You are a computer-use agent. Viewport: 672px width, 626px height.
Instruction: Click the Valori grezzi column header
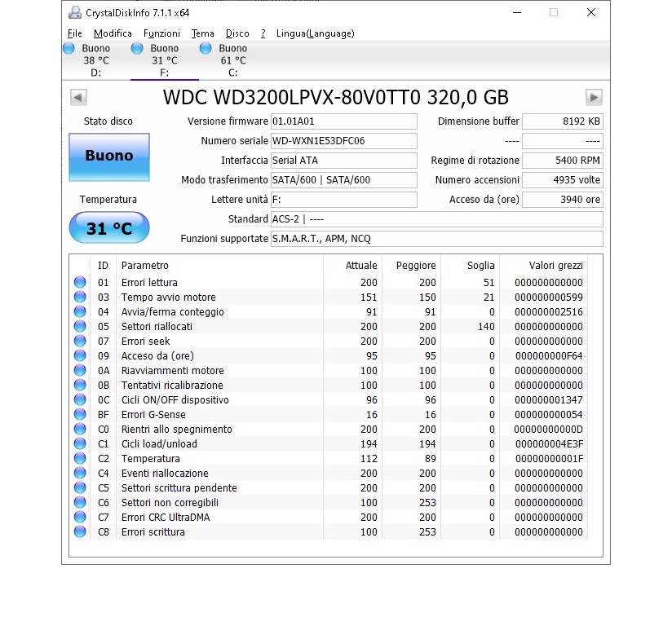click(x=544, y=266)
